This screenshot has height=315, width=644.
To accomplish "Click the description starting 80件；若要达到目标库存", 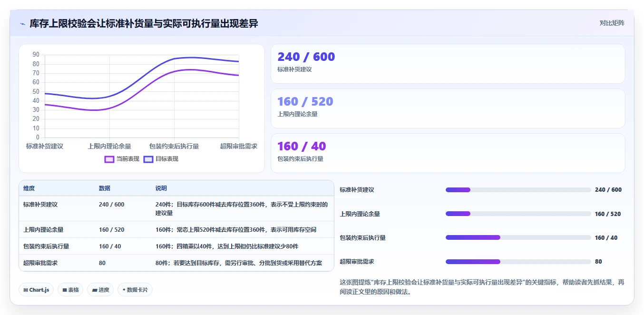I will [x=239, y=263].
